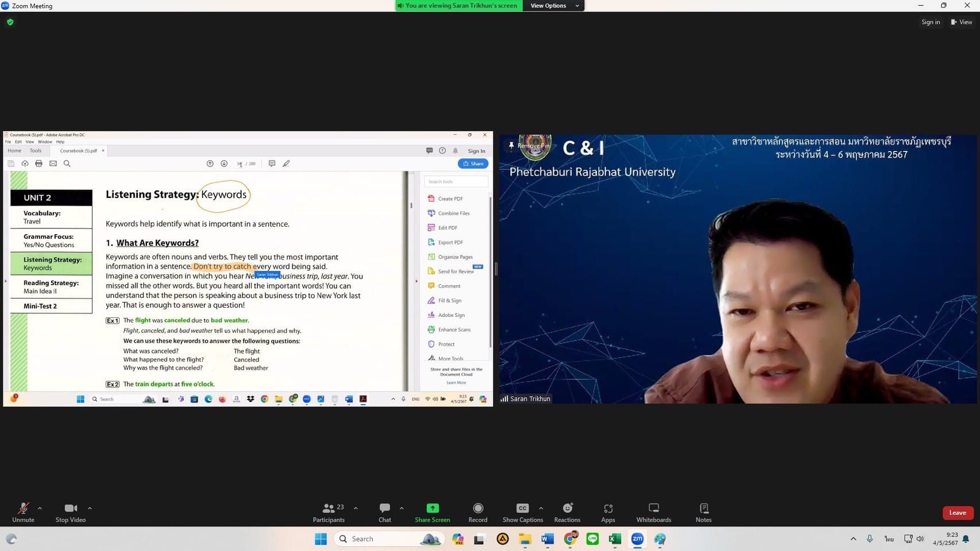Open the View layout menu
Viewport: 980px width, 551px height.
pyautogui.click(x=961, y=22)
